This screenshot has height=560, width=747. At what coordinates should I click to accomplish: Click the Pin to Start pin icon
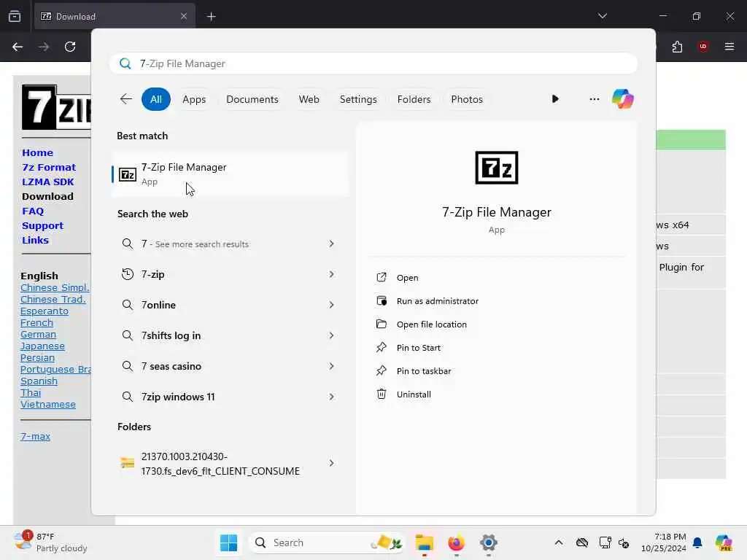point(381,348)
